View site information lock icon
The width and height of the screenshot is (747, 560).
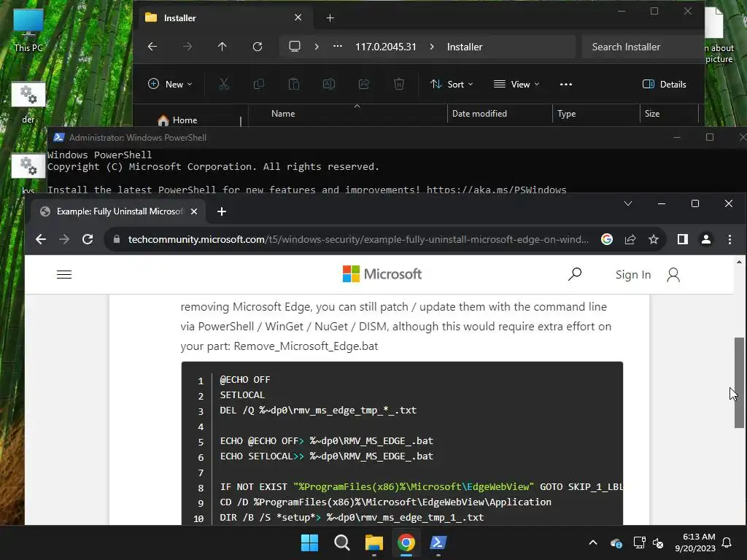pyautogui.click(x=117, y=239)
